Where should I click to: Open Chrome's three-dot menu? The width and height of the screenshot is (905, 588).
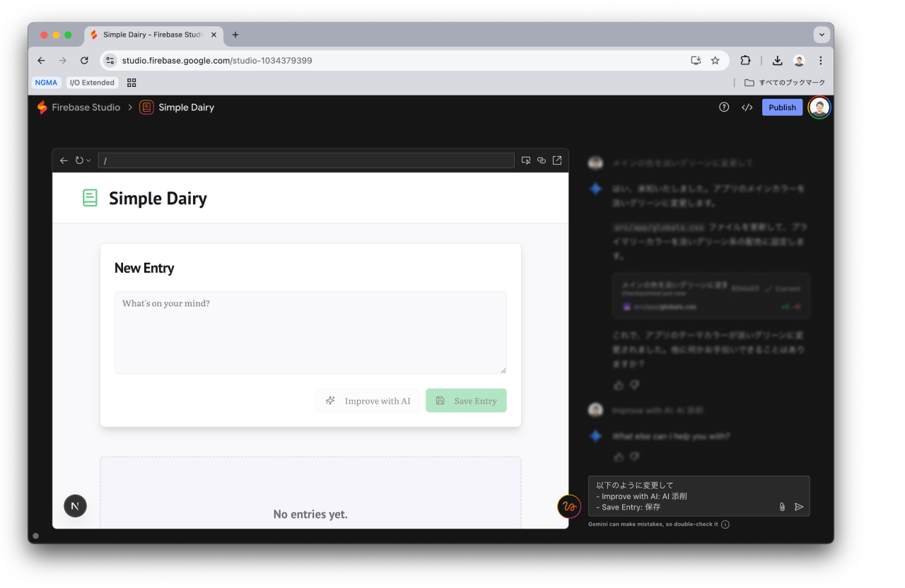tap(820, 60)
